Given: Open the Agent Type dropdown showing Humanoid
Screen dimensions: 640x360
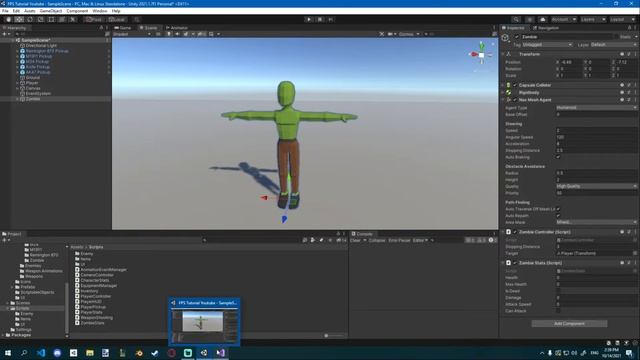Looking at the screenshot, I should (x=596, y=108).
